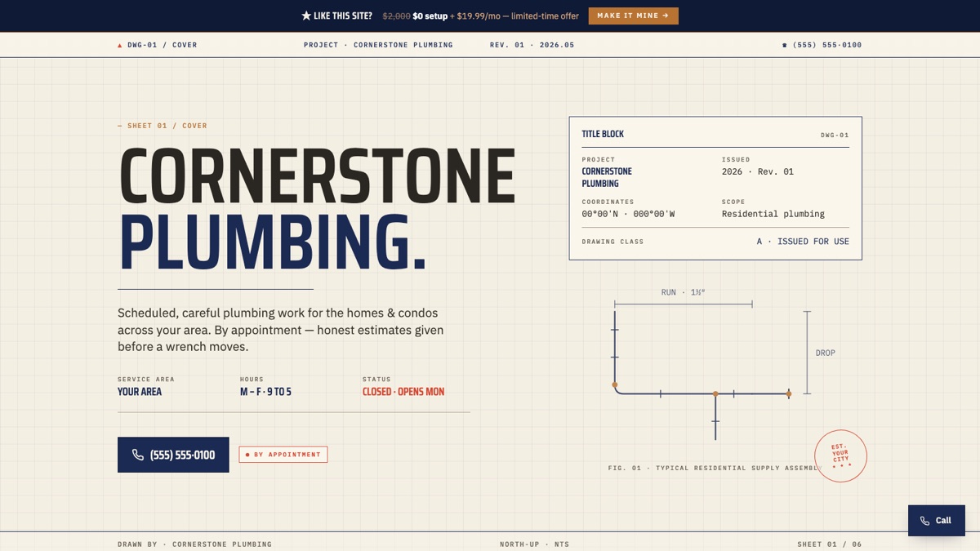980x551 pixels.
Task: Click the phone icon inside the hero call button
Action: coord(138,455)
